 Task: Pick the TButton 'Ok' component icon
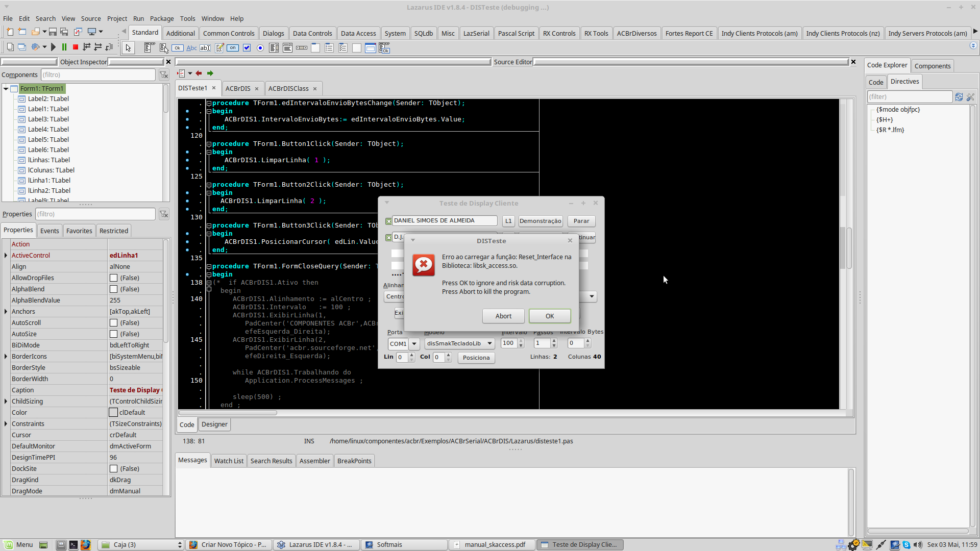click(178, 48)
